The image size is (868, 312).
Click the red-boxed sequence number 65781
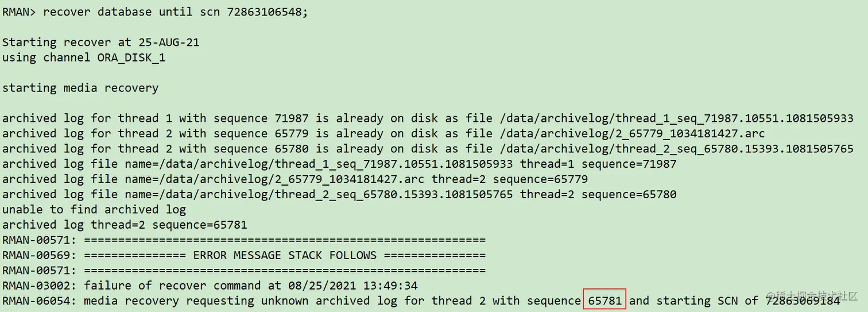pyautogui.click(x=604, y=300)
